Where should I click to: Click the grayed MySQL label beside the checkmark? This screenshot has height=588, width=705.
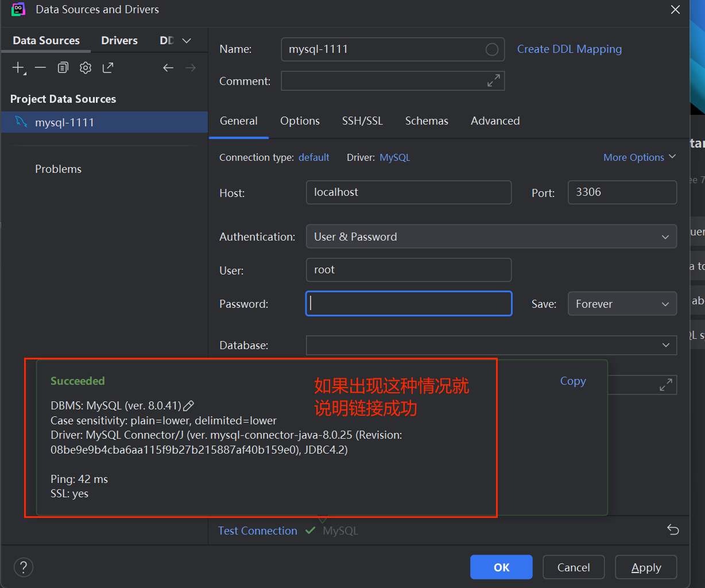point(340,531)
